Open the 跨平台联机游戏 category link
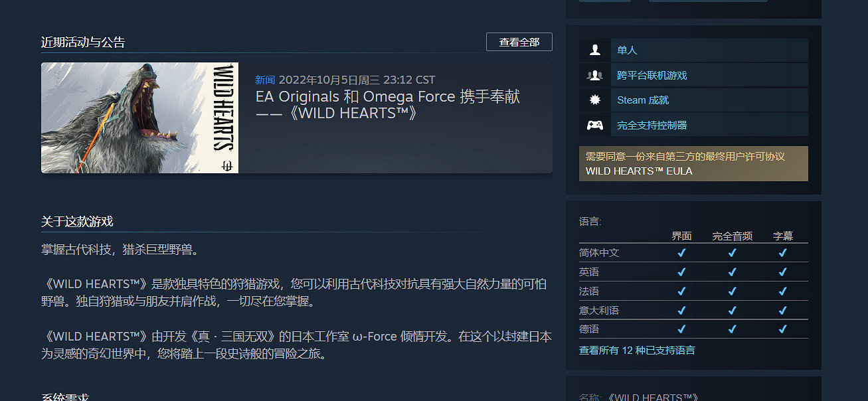Image resolution: width=868 pixels, height=401 pixels. 651,75
